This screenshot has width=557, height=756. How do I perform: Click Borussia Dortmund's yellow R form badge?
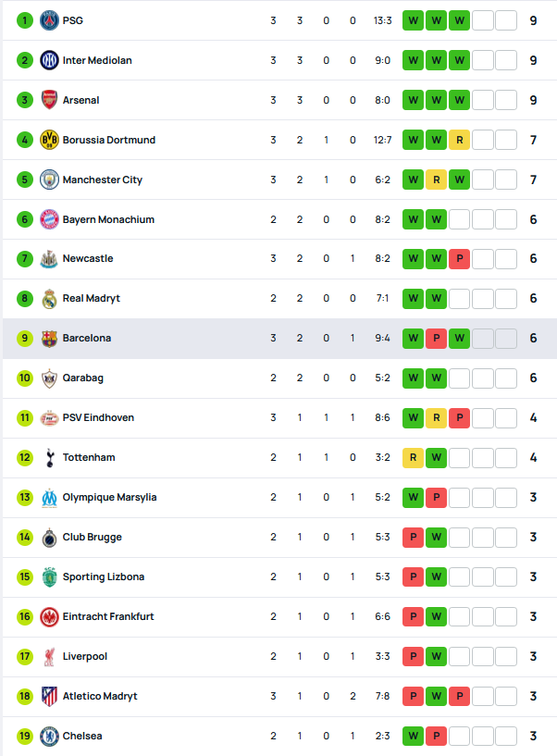tap(459, 140)
